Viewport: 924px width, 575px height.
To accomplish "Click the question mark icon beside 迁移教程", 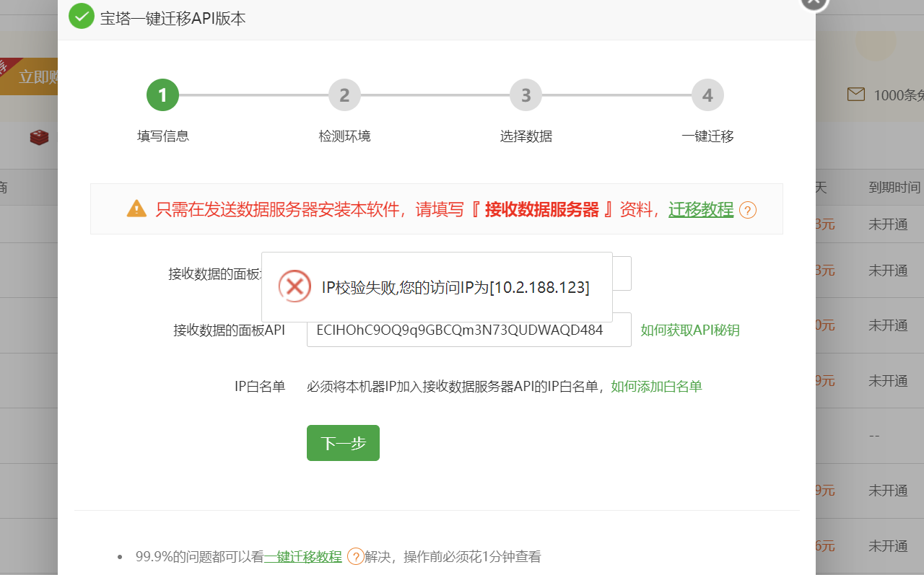I will pyautogui.click(x=748, y=210).
